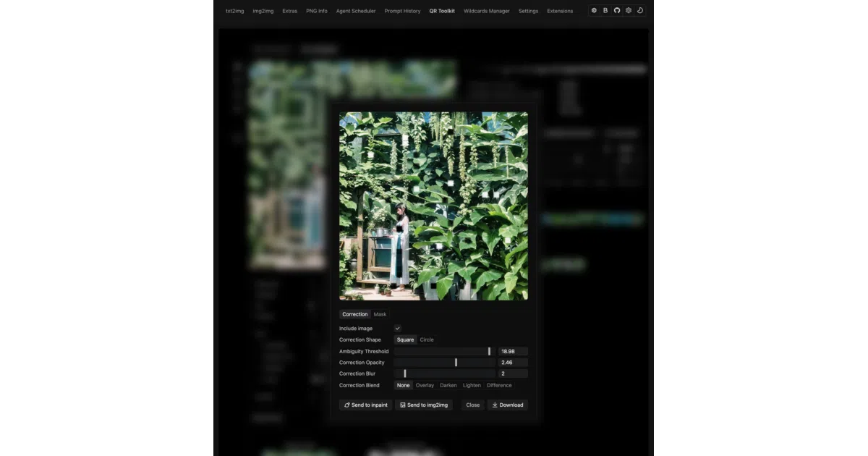Set Correction Blend to Darken
Viewport: 868px width, 456px height.
coord(448,385)
